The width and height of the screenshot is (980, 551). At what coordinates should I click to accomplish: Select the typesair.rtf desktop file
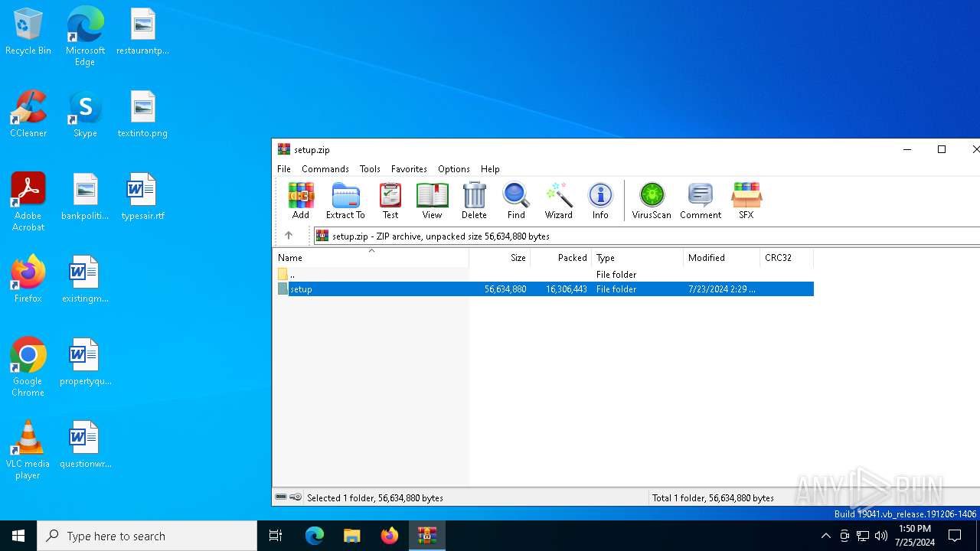click(142, 197)
